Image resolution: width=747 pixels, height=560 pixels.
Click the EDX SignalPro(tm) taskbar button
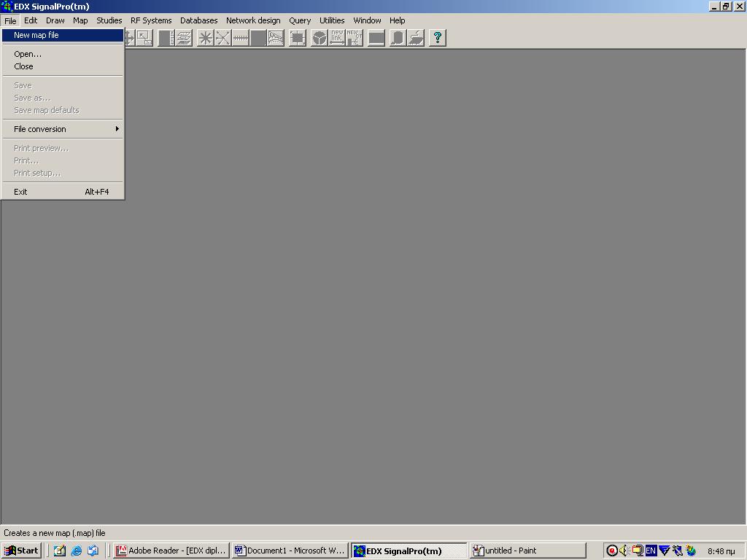409,551
